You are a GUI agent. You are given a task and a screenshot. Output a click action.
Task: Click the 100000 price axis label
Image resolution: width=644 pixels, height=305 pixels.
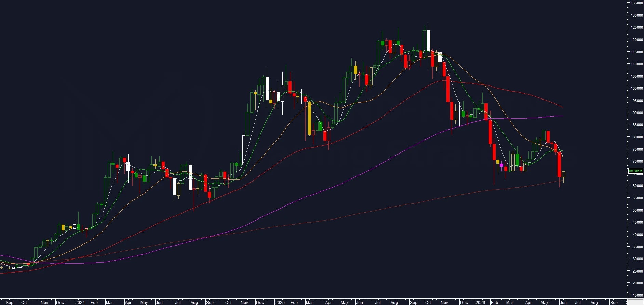click(637, 88)
